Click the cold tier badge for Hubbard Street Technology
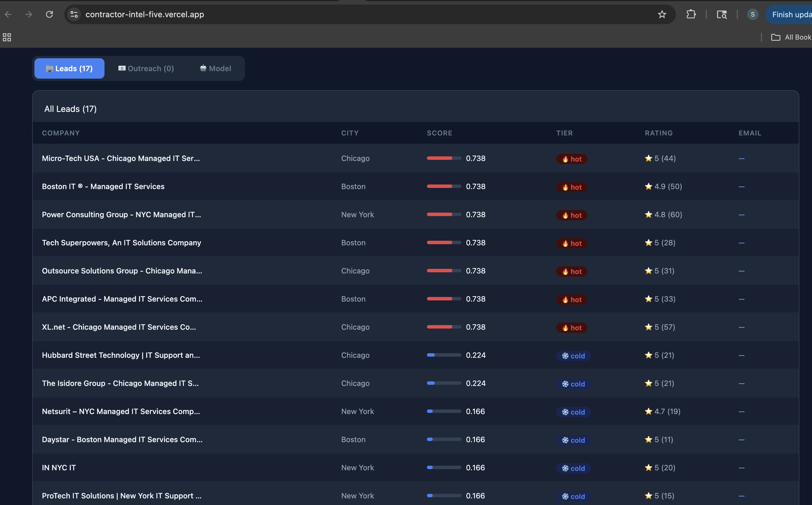 point(573,356)
